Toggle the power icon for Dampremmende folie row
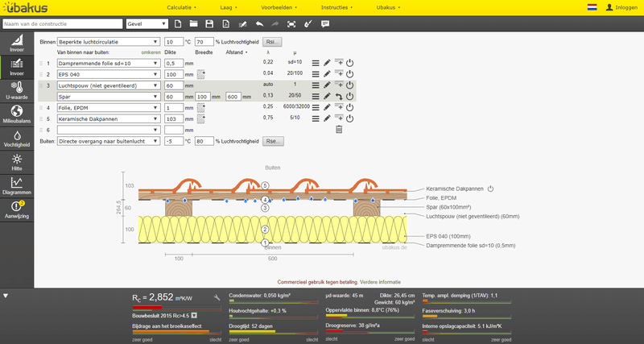 [350, 63]
